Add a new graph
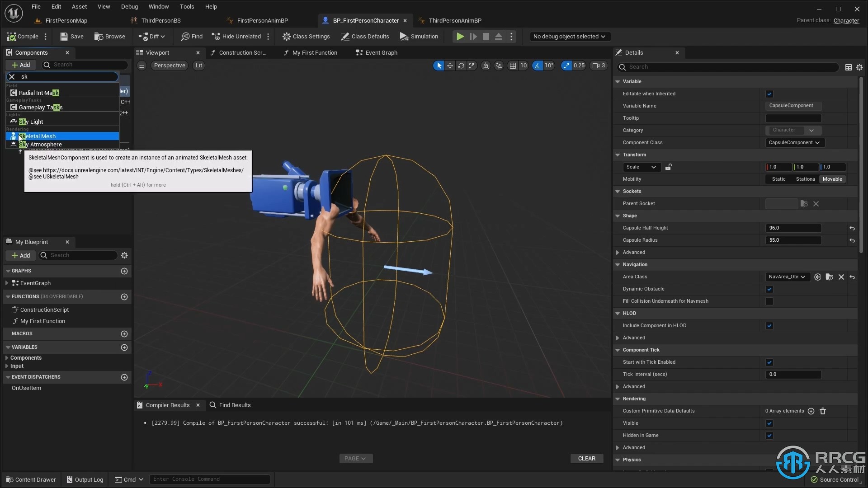Viewport: 868px width, 488px height. pos(124,271)
